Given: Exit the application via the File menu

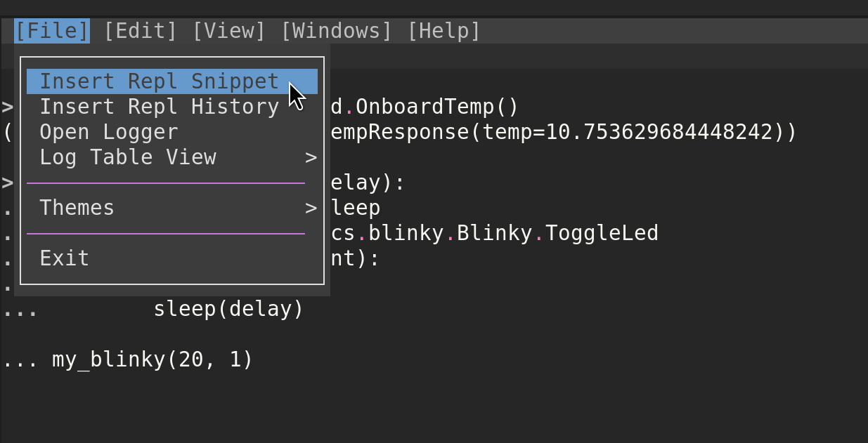Looking at the screenshot, I should [172, 258].
